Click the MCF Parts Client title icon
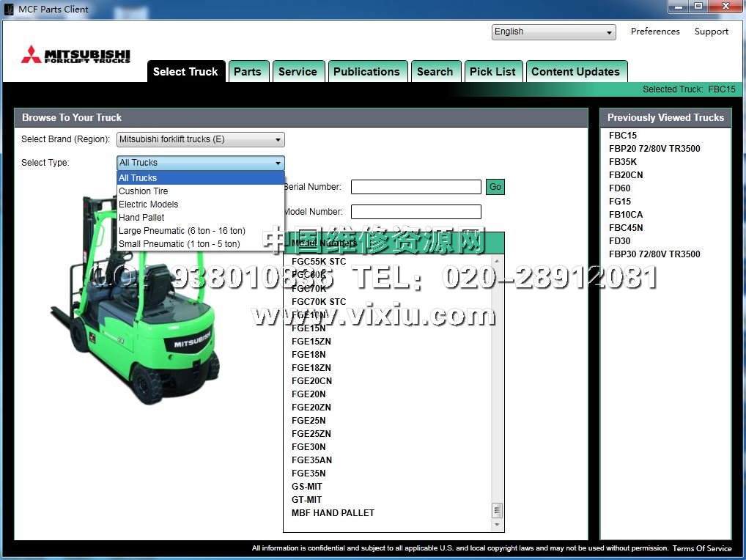Viewport: 746px width, 560px height. [x=9, y=9]
